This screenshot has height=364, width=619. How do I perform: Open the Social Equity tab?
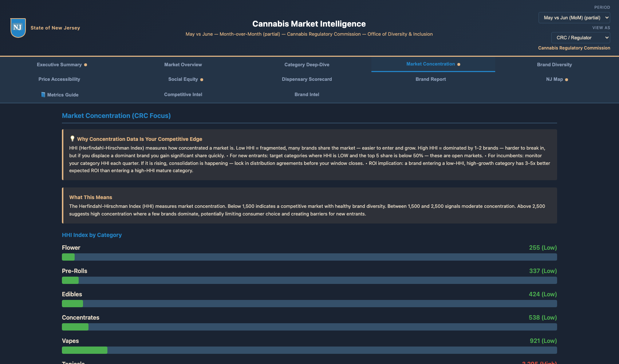186,79
